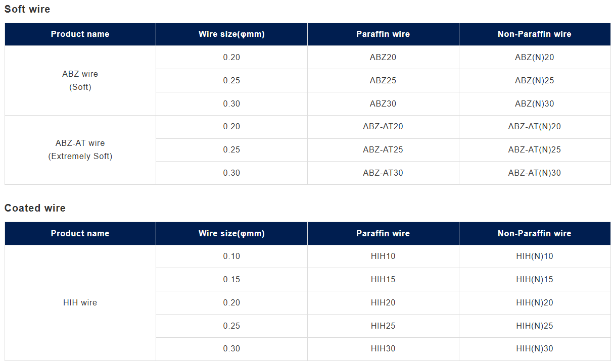Click the 0.10 wire size cell
The image size is (614, 364).
click(x=231, y=256)
